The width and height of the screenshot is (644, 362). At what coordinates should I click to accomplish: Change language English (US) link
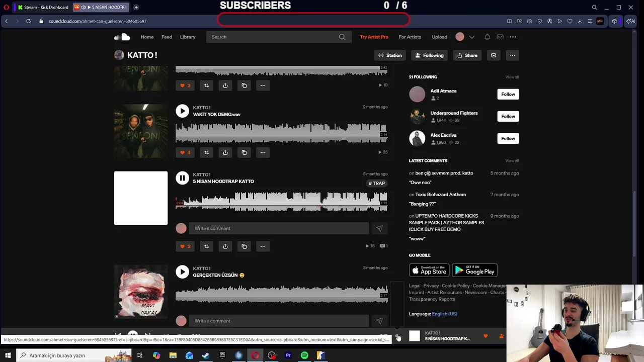point(445,314)
